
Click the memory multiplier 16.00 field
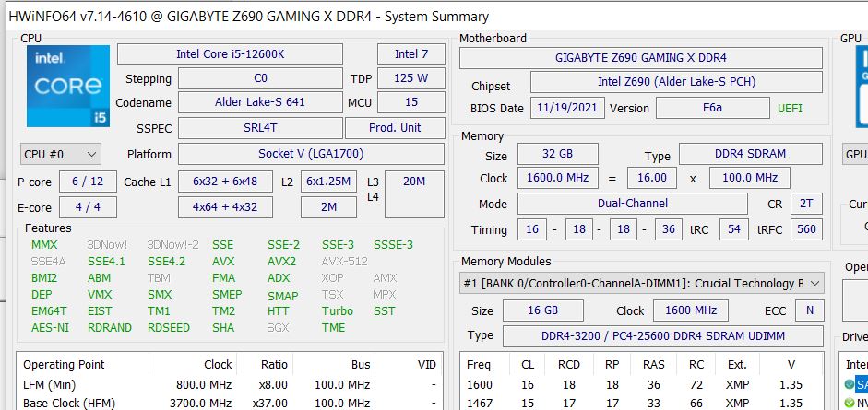651,178
